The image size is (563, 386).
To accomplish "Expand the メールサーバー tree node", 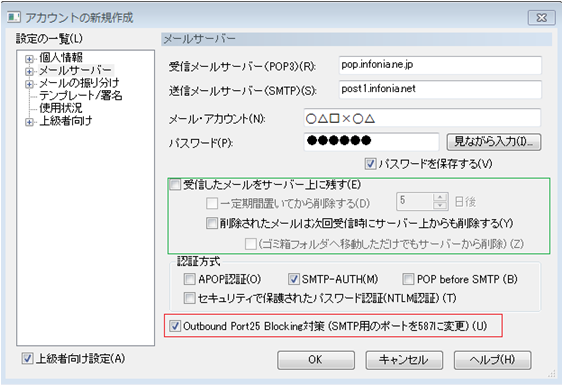I will click(29, 71).
